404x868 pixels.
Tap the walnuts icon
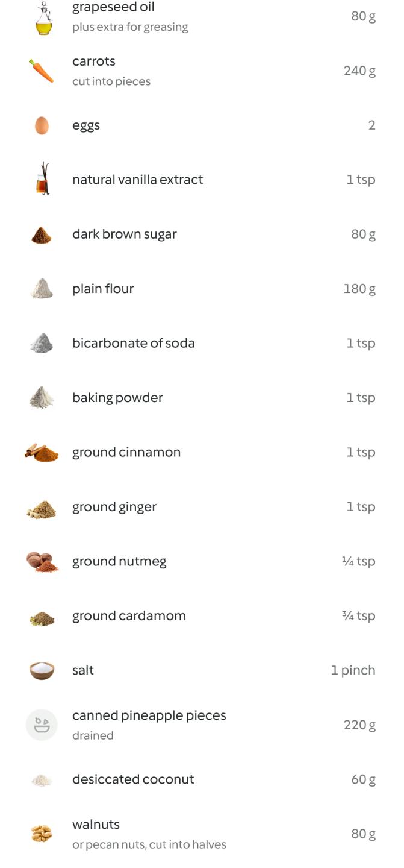click(42, 834)
